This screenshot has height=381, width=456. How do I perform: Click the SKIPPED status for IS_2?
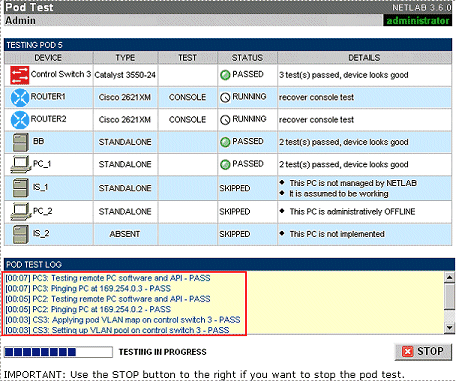tap(235, 234)
